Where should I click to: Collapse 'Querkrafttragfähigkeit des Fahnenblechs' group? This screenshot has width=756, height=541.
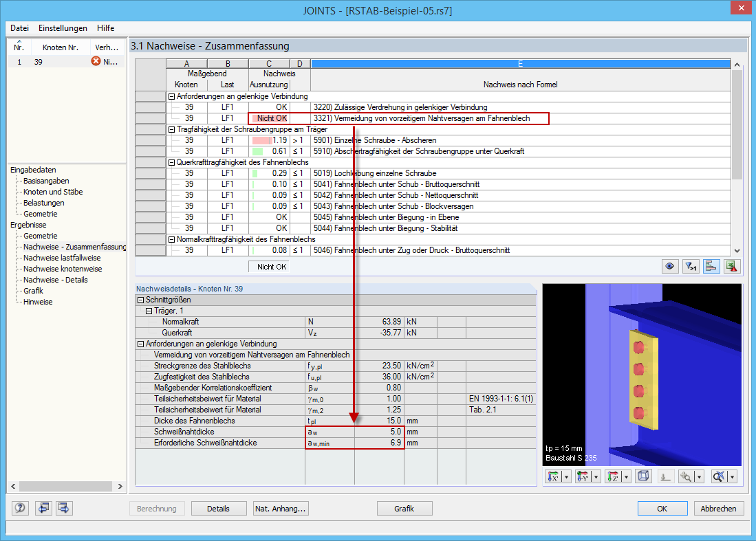(171, 162)
